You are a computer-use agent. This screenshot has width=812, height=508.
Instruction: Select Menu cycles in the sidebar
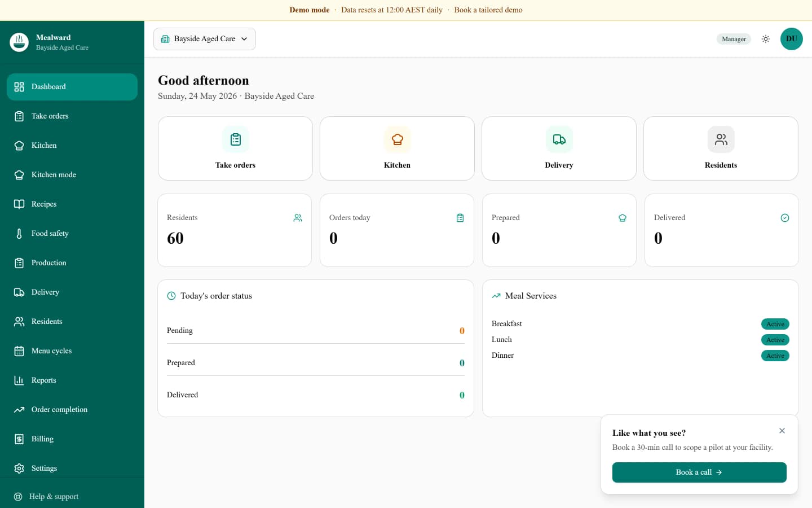[x=72, y=351]
